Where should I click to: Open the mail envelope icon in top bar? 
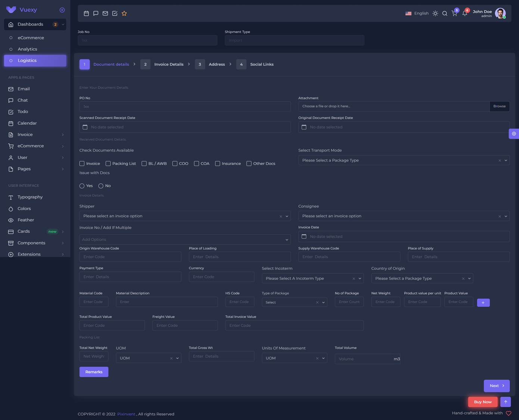105,13
